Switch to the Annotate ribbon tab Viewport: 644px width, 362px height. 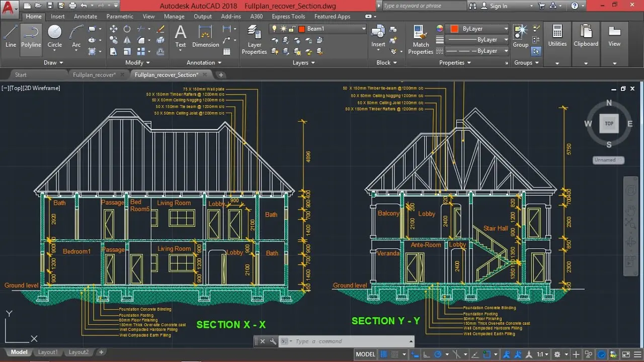[x=86, y=17]
